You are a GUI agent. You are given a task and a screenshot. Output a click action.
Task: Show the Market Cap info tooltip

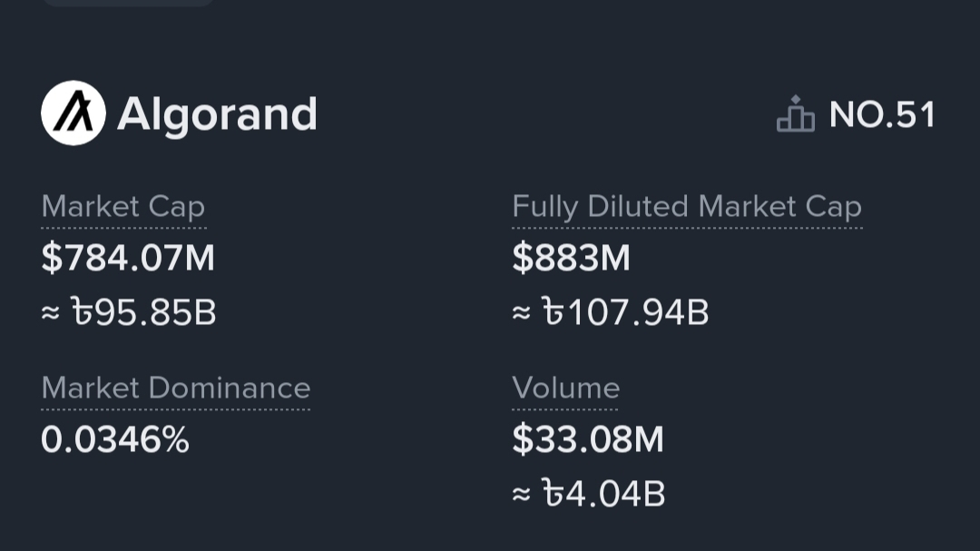click(x=123, y=207)
